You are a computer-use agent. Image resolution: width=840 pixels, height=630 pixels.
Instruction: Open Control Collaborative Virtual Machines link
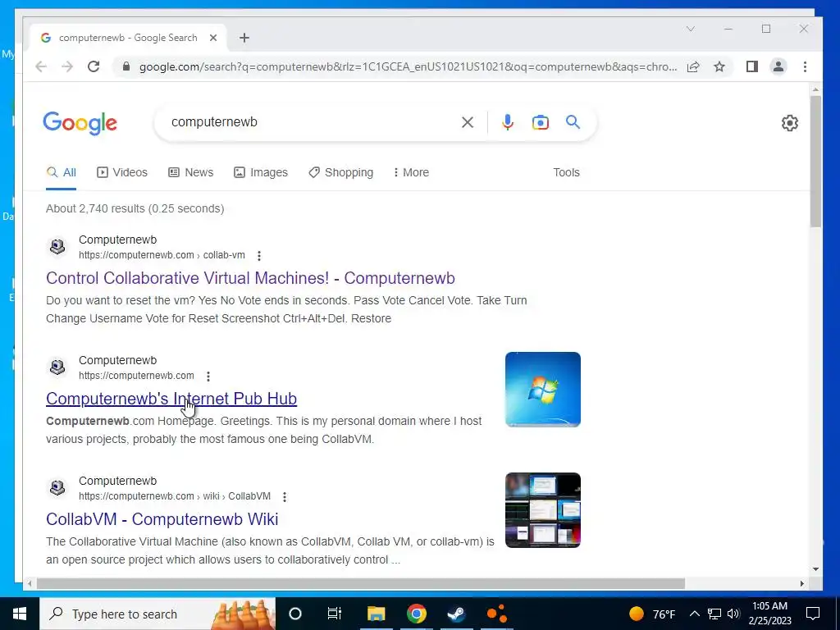click(x=250, y=278)
